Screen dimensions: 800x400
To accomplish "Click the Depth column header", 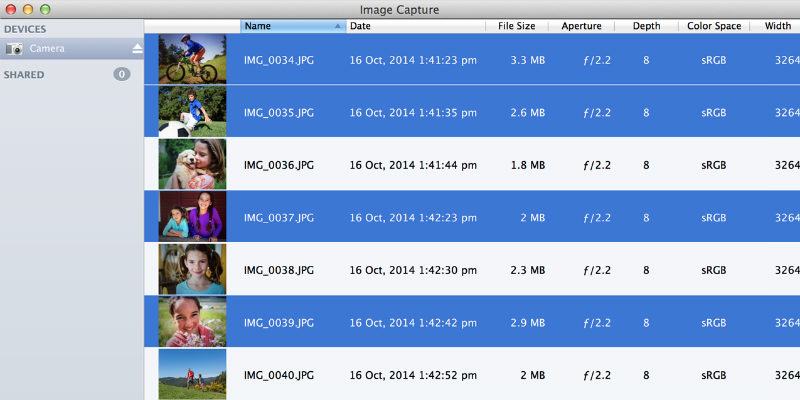I will pos(646,26).
